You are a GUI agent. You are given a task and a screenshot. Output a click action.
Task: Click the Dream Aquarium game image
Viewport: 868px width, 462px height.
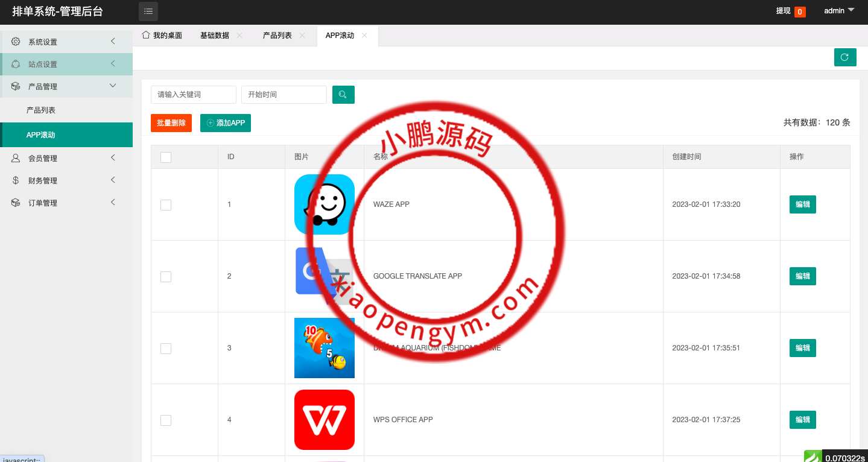(x=324, y=348)
